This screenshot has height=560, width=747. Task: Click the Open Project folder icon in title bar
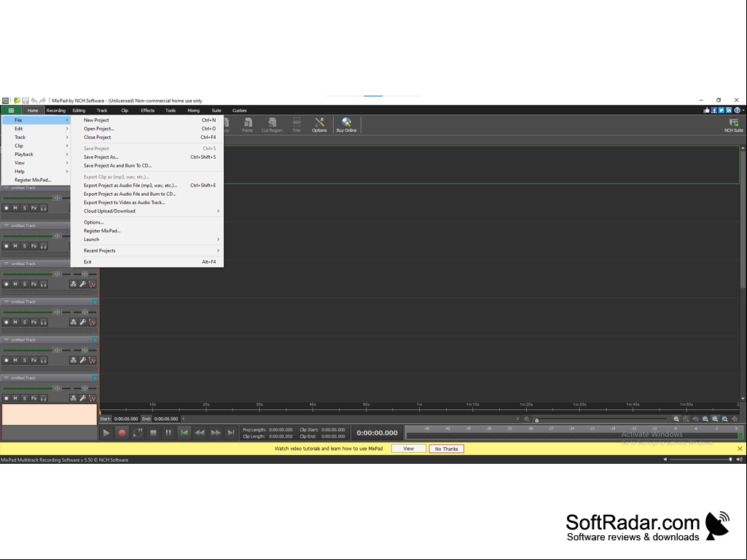coord(17,100)
